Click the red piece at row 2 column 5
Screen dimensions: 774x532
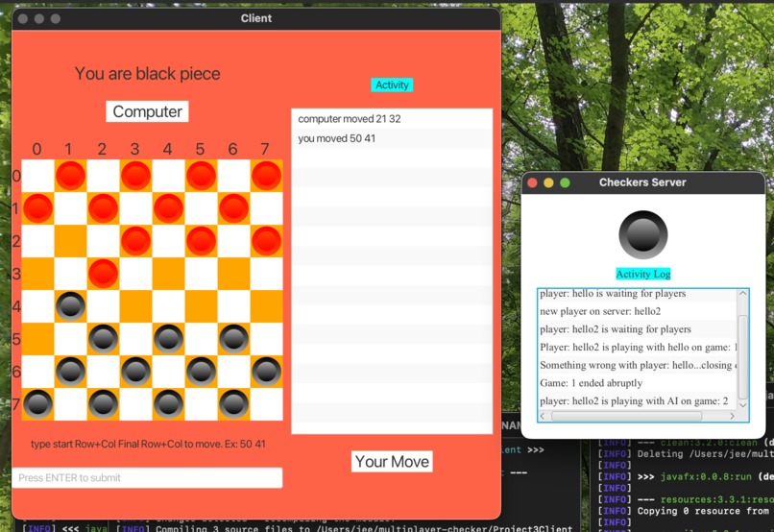coord(201,241)
